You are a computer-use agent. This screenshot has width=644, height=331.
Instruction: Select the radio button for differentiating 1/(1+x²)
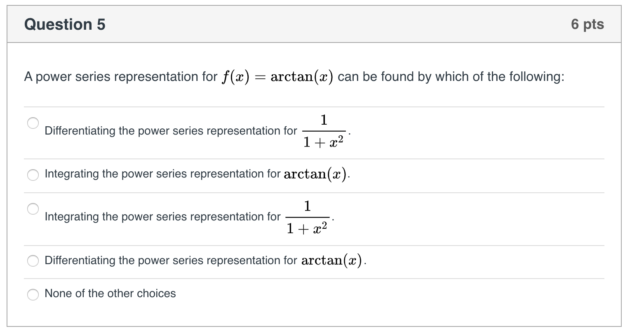coord(33,122)
